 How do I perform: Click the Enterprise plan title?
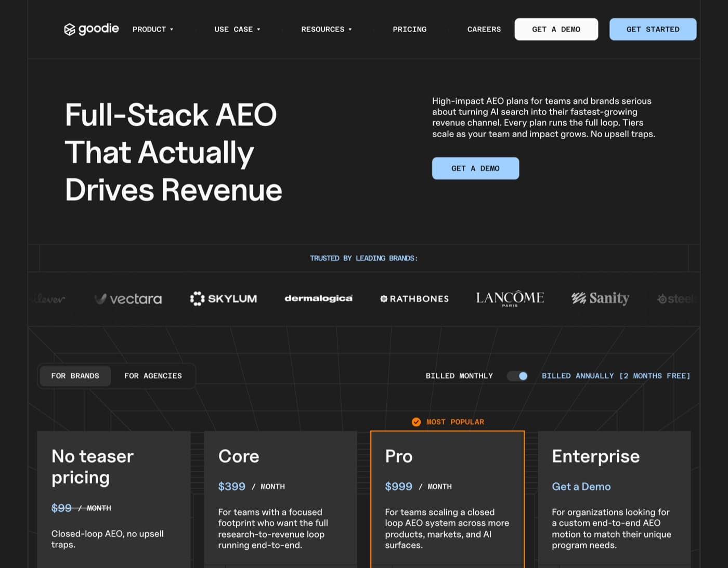click(596, 456)
